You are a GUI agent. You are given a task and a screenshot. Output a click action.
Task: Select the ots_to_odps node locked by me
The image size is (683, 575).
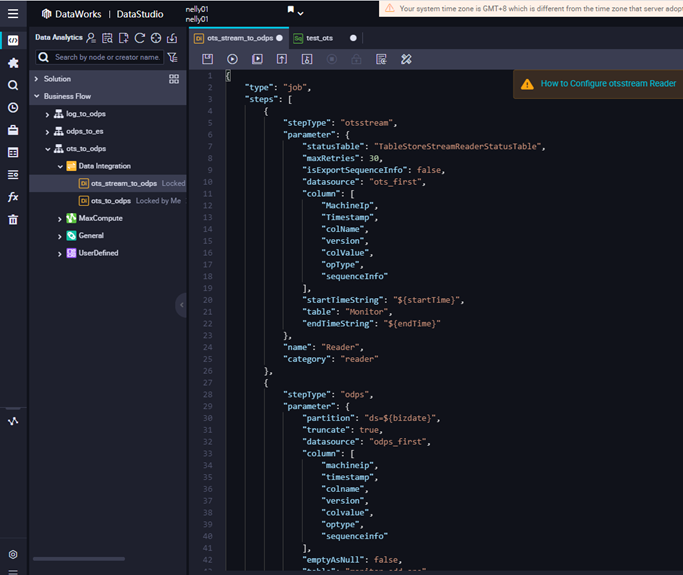point(111,201)
